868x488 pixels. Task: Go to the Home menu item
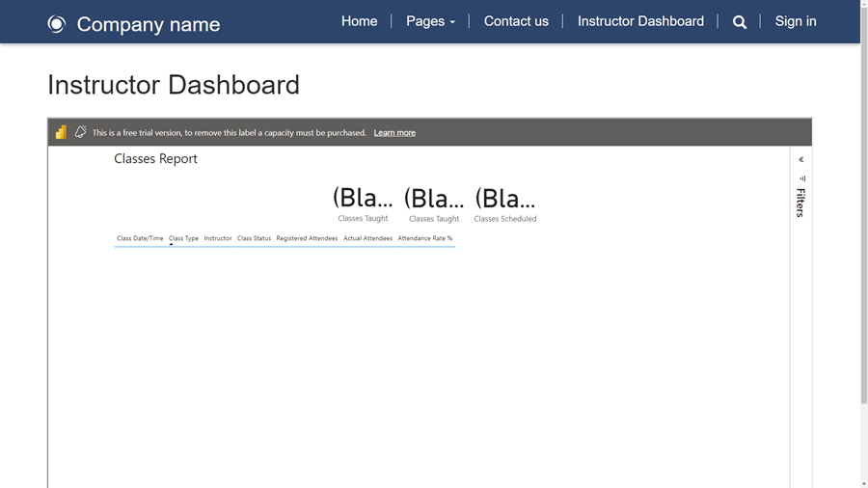click(x=360, y=21)
